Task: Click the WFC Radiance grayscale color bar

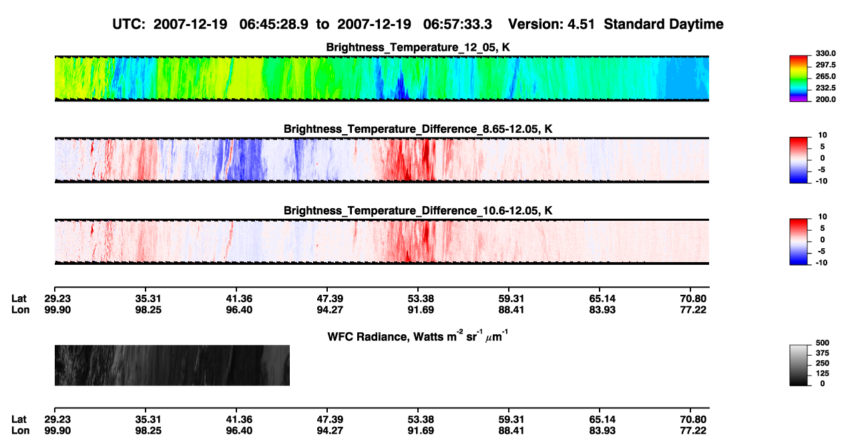Action: tap(800, 366)
